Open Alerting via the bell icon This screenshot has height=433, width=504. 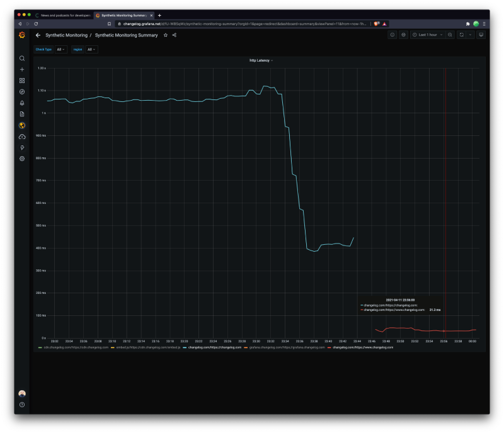point(22,103)
